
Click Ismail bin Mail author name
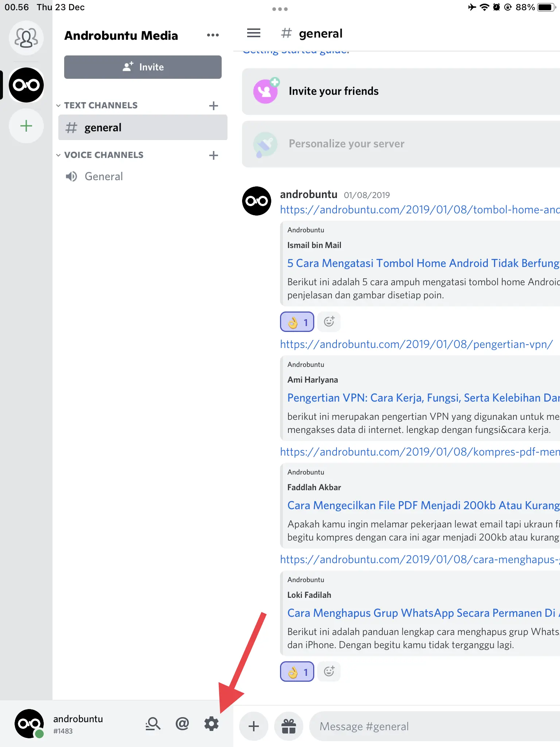(x=314, y=245)
